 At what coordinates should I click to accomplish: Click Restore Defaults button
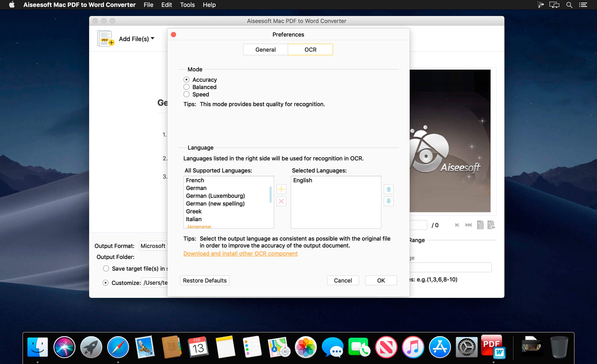tap(204, 280)
